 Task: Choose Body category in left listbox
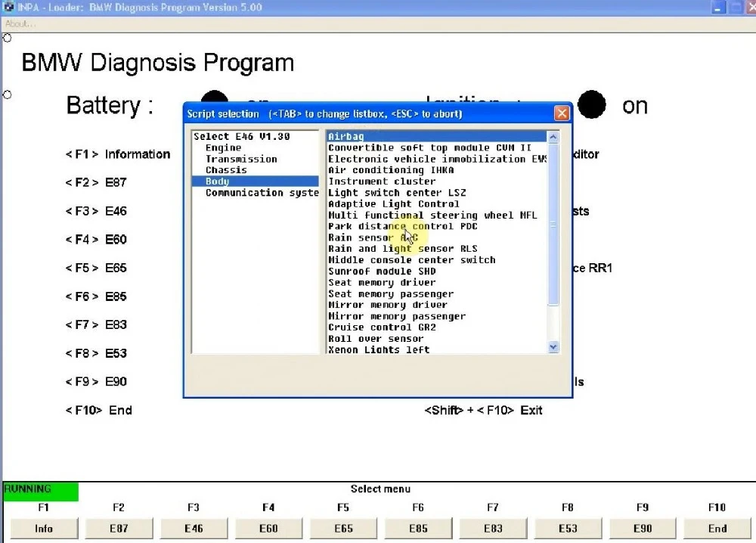coord(256,182)
